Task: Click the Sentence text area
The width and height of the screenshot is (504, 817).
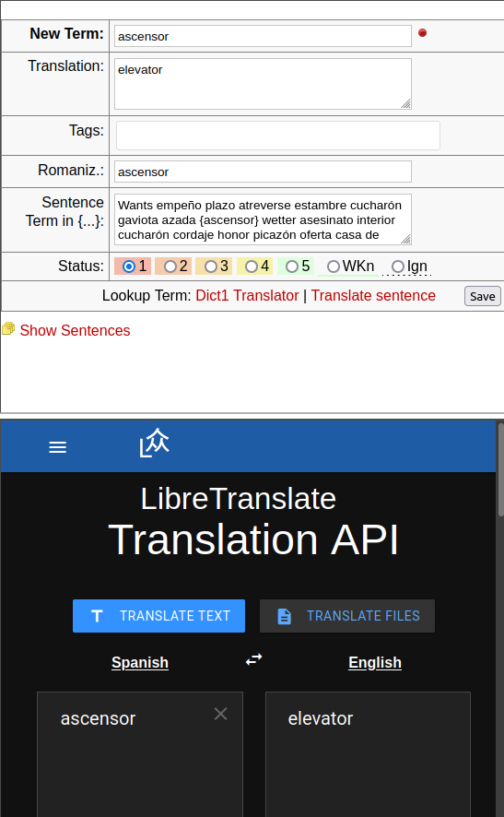Action: point(263,219)
